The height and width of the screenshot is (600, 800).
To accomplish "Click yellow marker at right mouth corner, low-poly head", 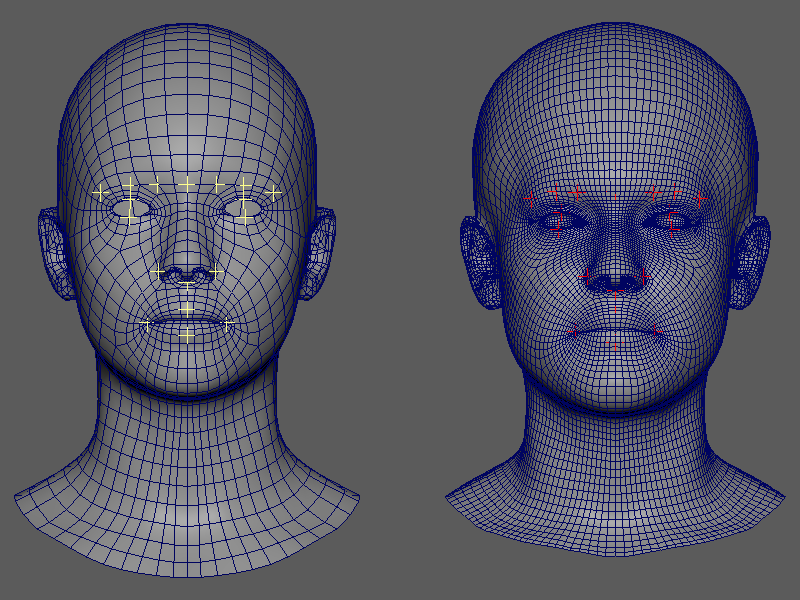I will click(228, 323).
